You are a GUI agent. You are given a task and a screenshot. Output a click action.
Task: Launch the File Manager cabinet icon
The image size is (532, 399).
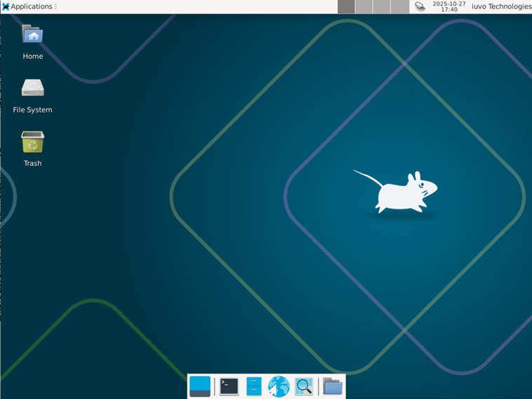pyautogui.click(x=254, y=386)
